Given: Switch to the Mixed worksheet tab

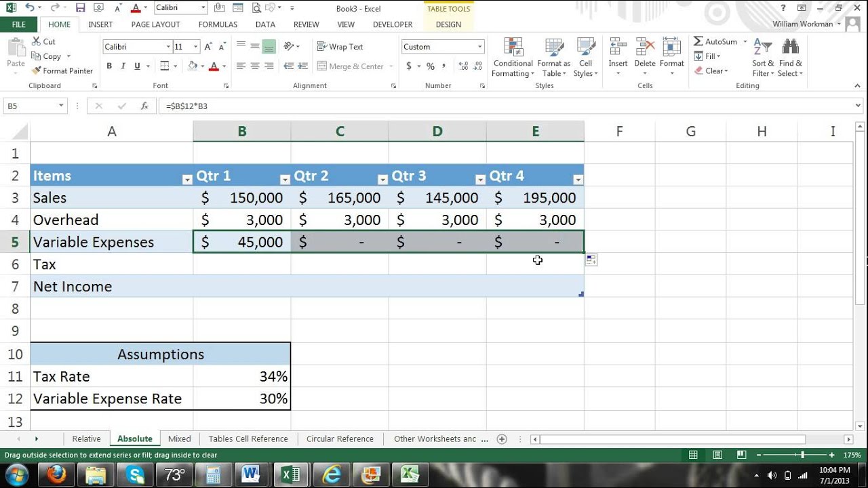Looking at the screenshot, I should (x=180, y=439).
